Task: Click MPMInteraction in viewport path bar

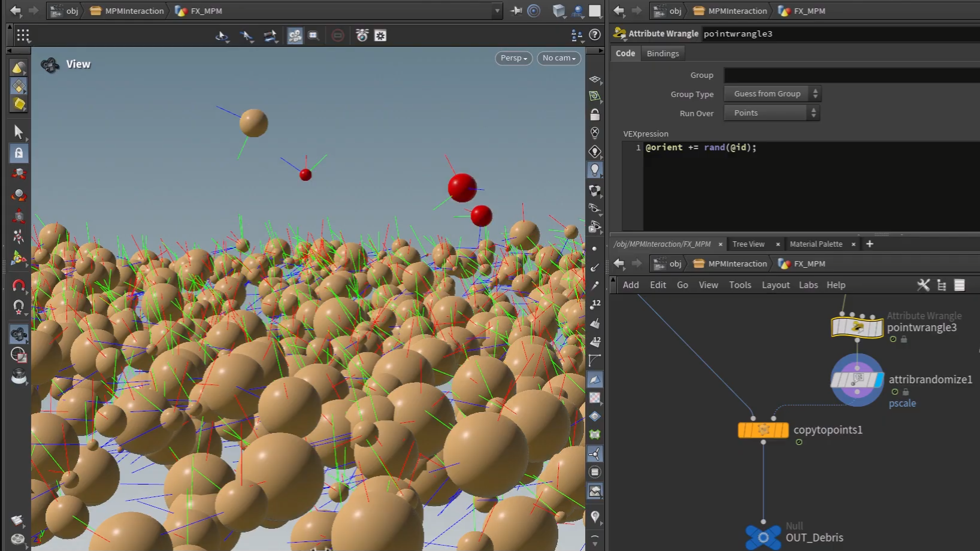Action: [x=134, y=11]
